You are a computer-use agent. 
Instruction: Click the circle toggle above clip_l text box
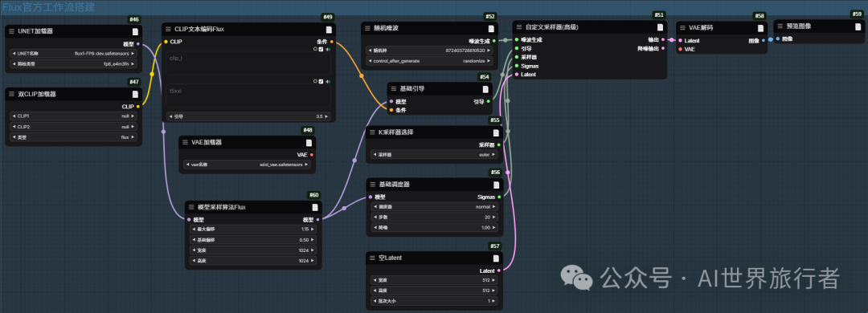(315, 49)
